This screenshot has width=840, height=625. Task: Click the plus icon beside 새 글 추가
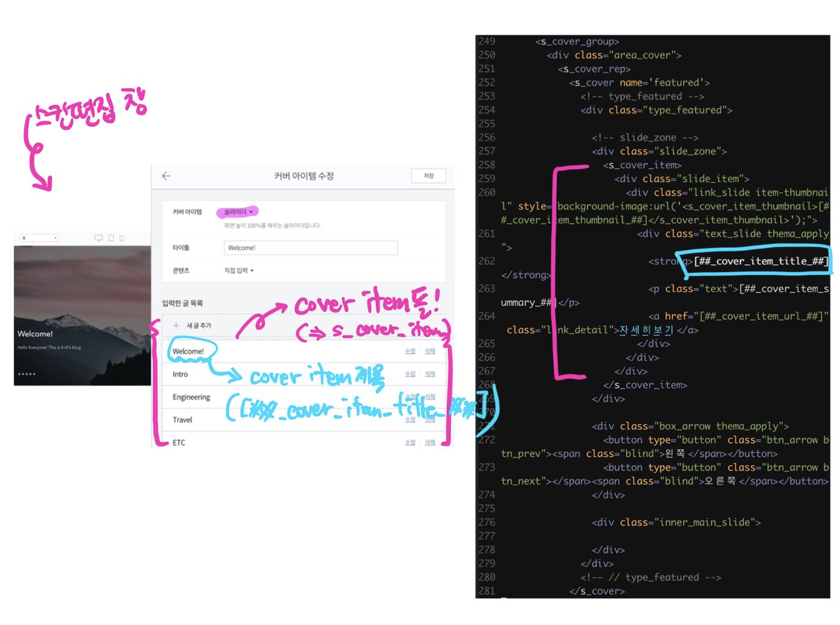coord(176,325)
